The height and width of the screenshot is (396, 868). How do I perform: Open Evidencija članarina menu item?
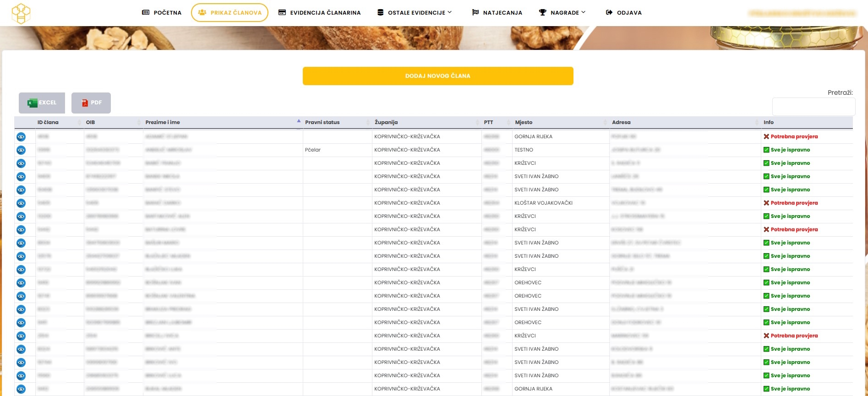[320, 13]
